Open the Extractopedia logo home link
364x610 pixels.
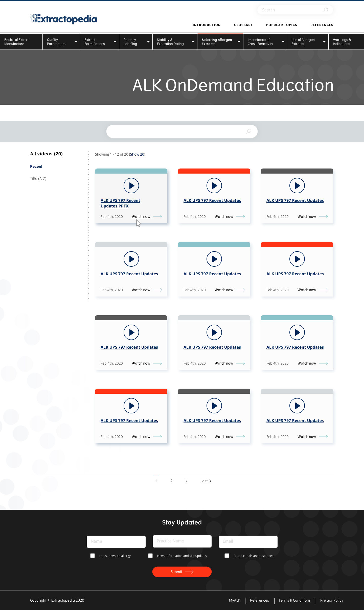(x=63, y=19)
